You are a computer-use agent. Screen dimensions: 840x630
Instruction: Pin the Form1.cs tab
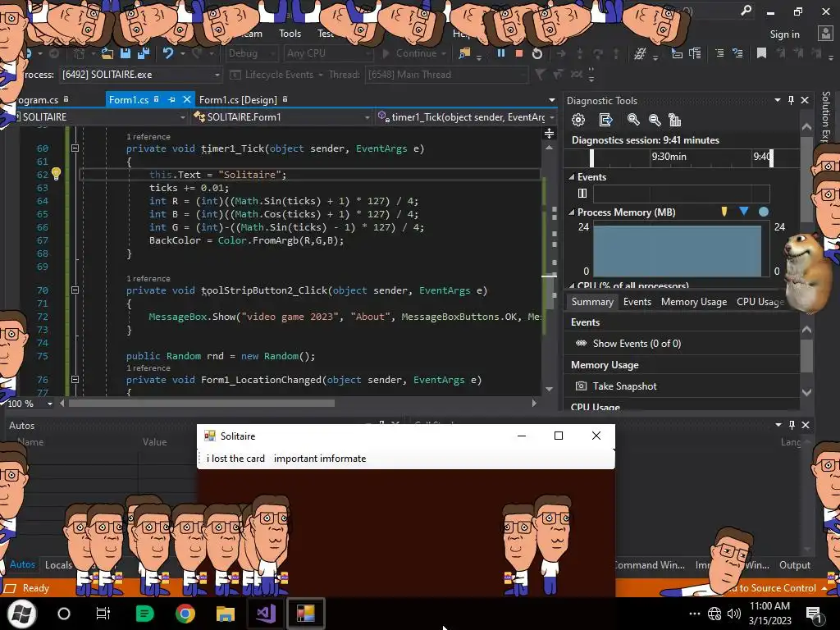[171, 99]
